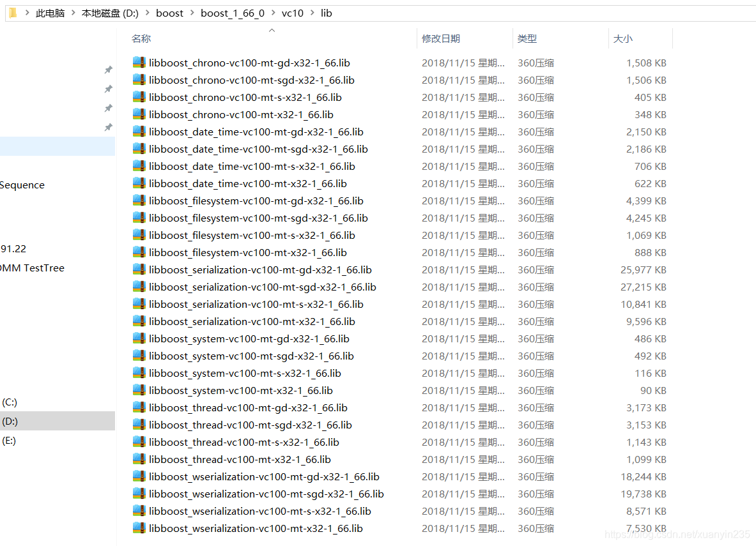Select file libboost_thread-vc100-mt-x32-1_66.lib
This screenshot has width=756, height=546.
(x=240, y=459)
